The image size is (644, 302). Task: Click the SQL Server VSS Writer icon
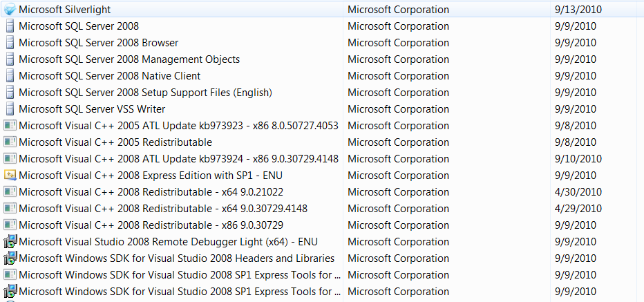coord(10,109)
